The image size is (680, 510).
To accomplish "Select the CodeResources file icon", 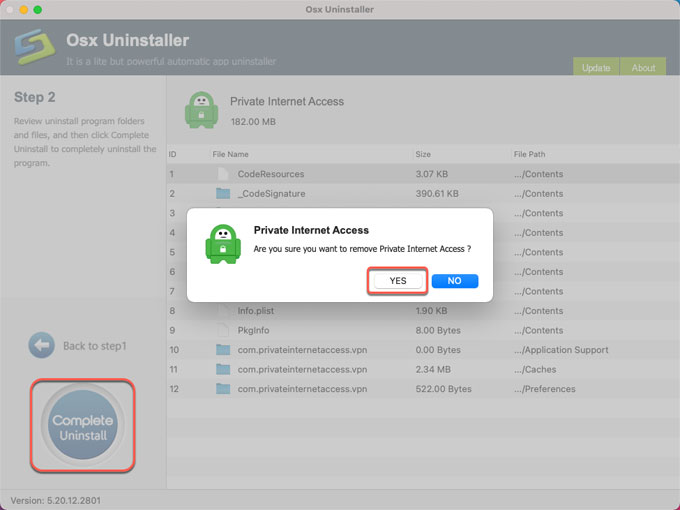I will click(223, 174).
